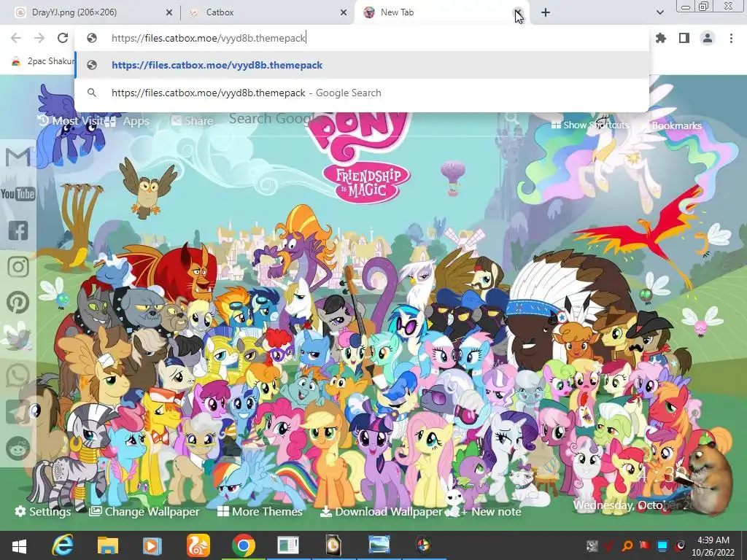
Task: Open YouTube from the sidebar shortcut
Action: (18, 194)
